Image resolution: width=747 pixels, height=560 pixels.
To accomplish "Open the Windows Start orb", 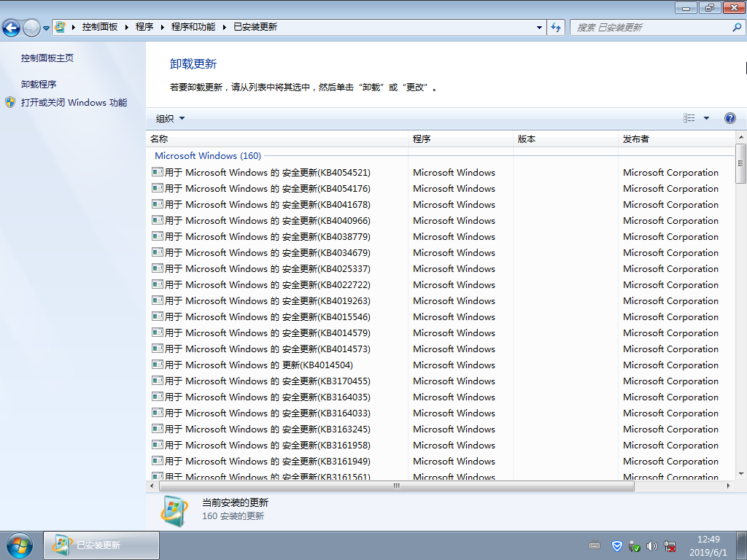I will [20, 545].
